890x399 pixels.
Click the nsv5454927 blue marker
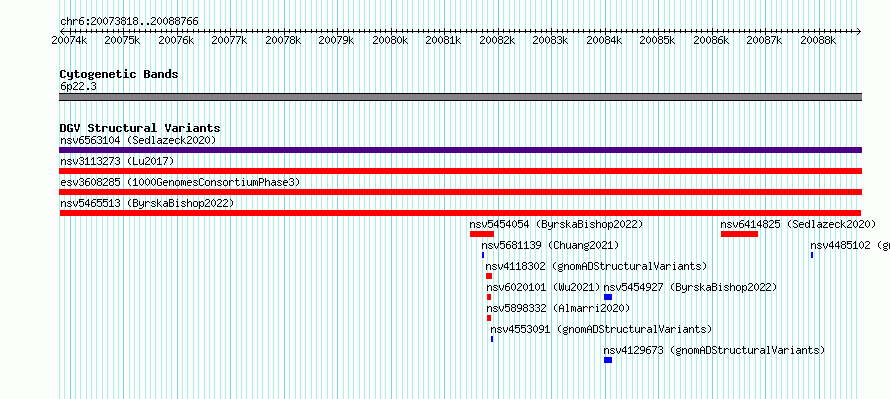608,297
